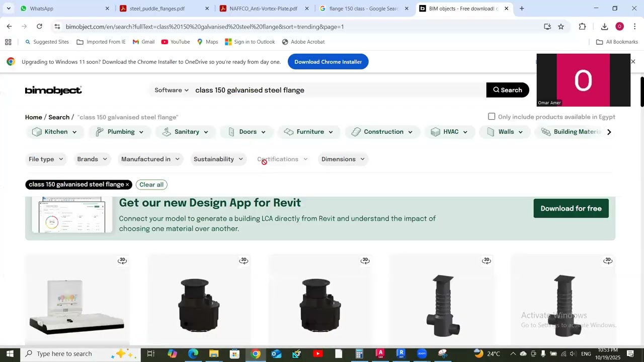Open the Dimensions filter dropdown
The height and width of the screenshot is (362, 644).
coord(343,159)
